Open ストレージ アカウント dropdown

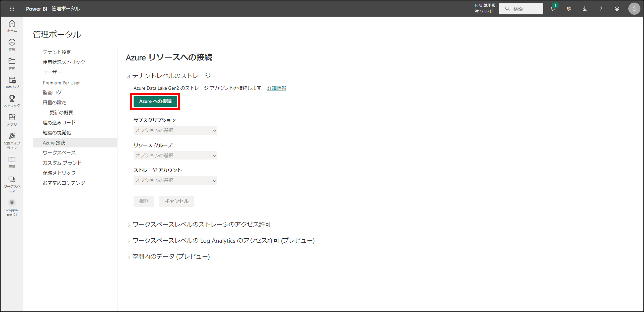click(x=175, y=180)
